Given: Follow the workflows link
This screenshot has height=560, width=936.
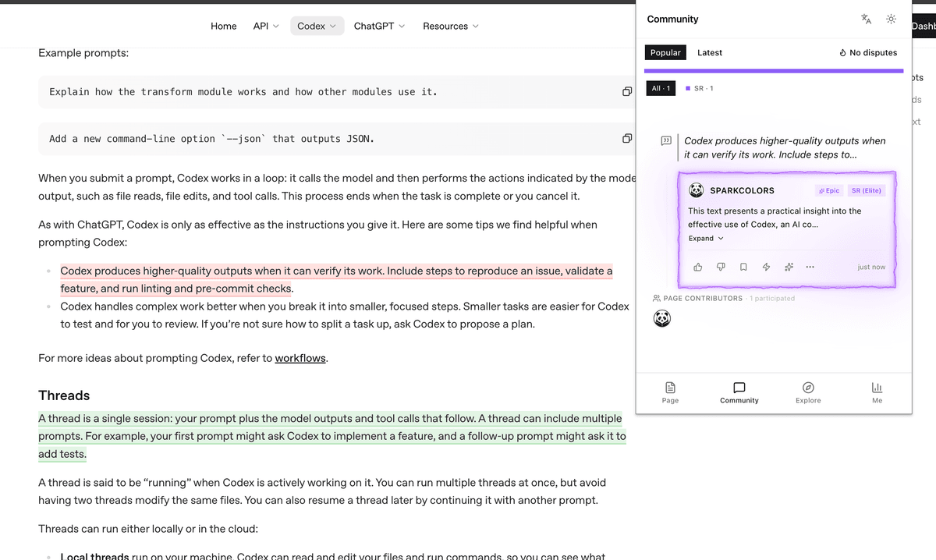Looking at the screenshot, I should click(x=300, y=359).
